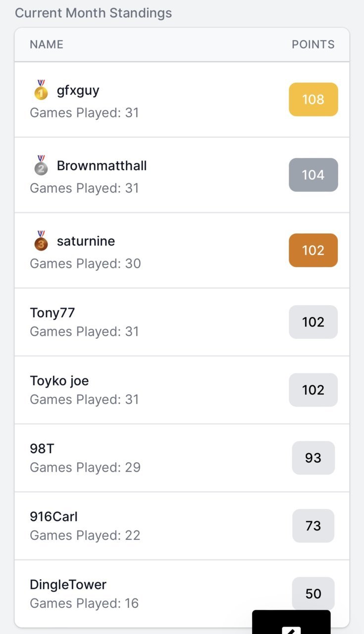Click the 73 points badge for 916Carl
This screenshot has height=634, width=364.
pos(313,526)
